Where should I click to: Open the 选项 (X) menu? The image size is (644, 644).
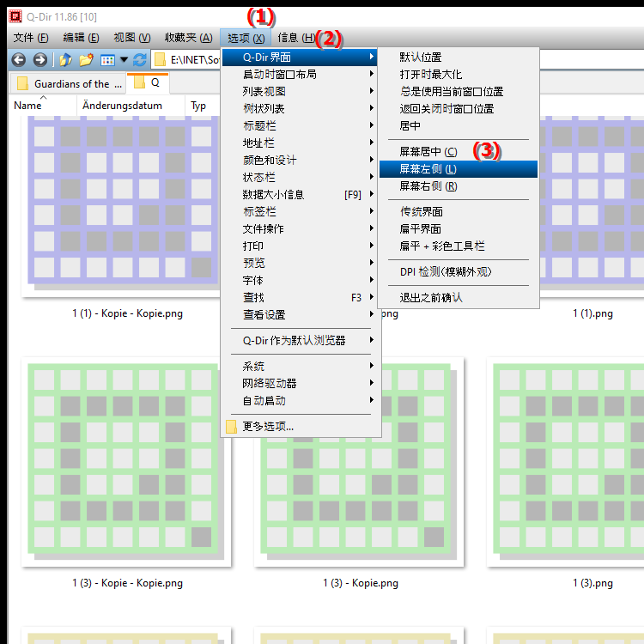246,38
